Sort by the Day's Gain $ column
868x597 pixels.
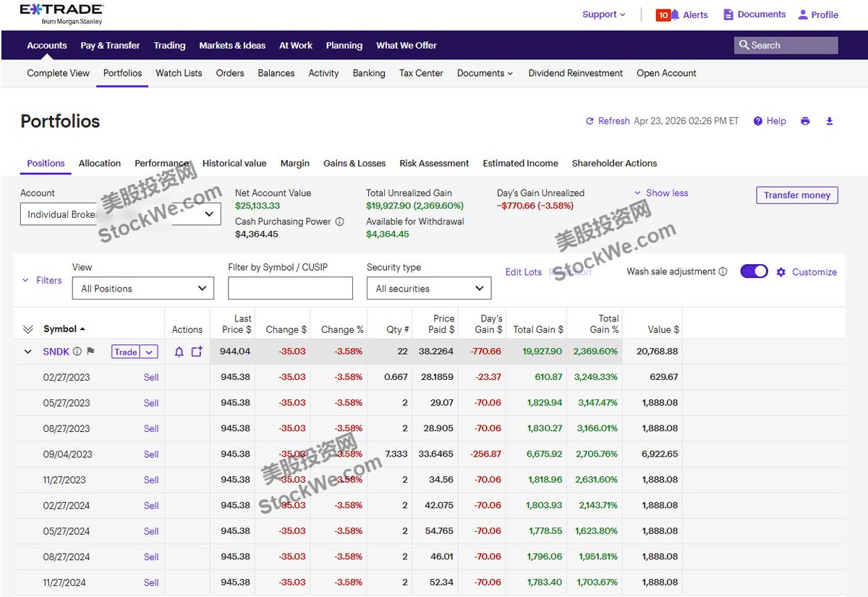[x=488, y=323]
